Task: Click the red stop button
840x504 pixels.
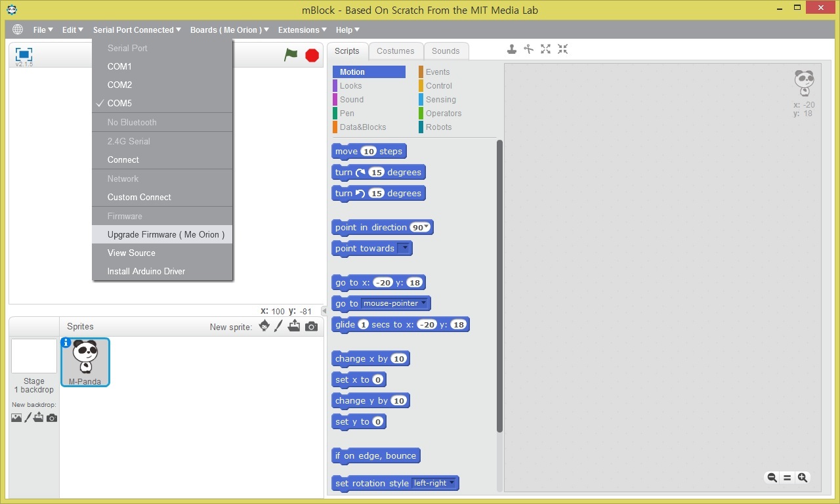Action: [312, 55]
